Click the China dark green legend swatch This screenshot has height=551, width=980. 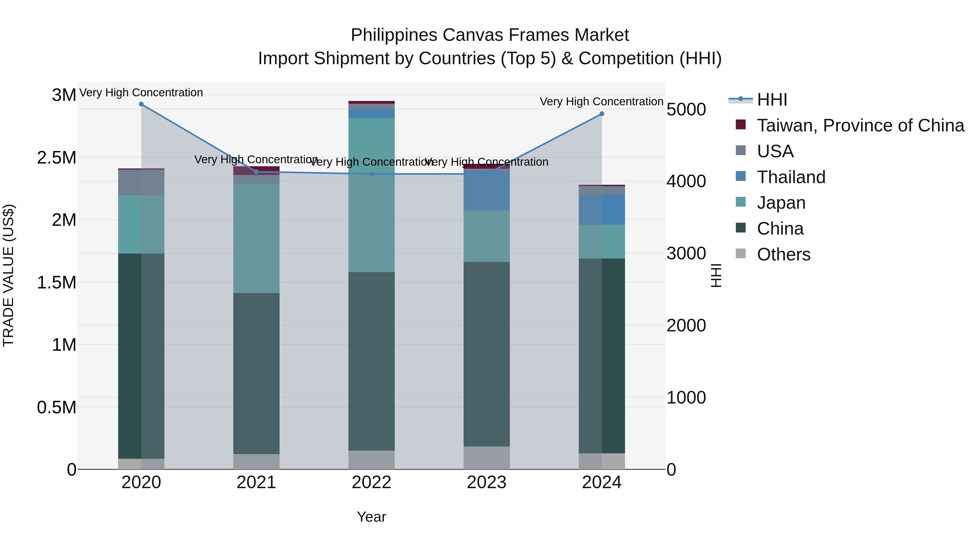pos(741,228)
